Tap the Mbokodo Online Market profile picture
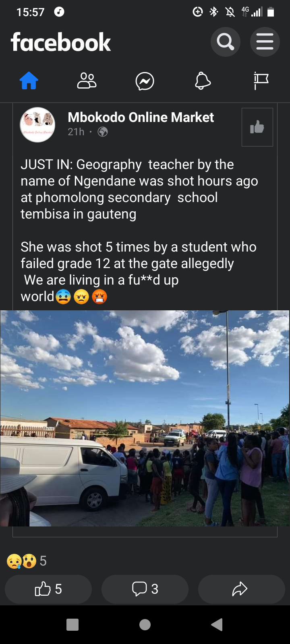The image size is (290, 644). click(37, 125)
